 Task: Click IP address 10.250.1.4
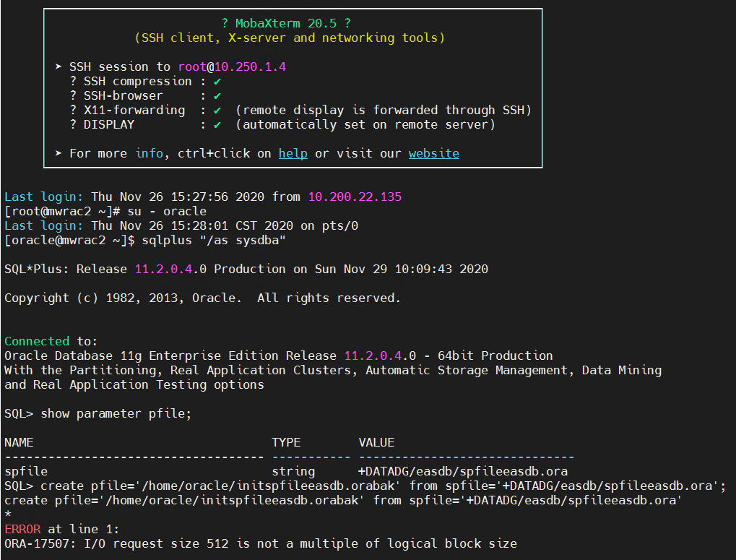tap(250, 66)
